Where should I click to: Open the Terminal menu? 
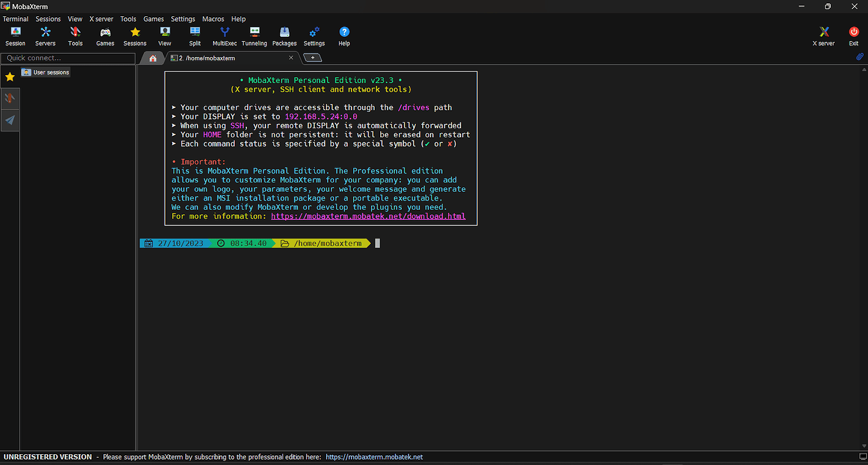(15, 19)
